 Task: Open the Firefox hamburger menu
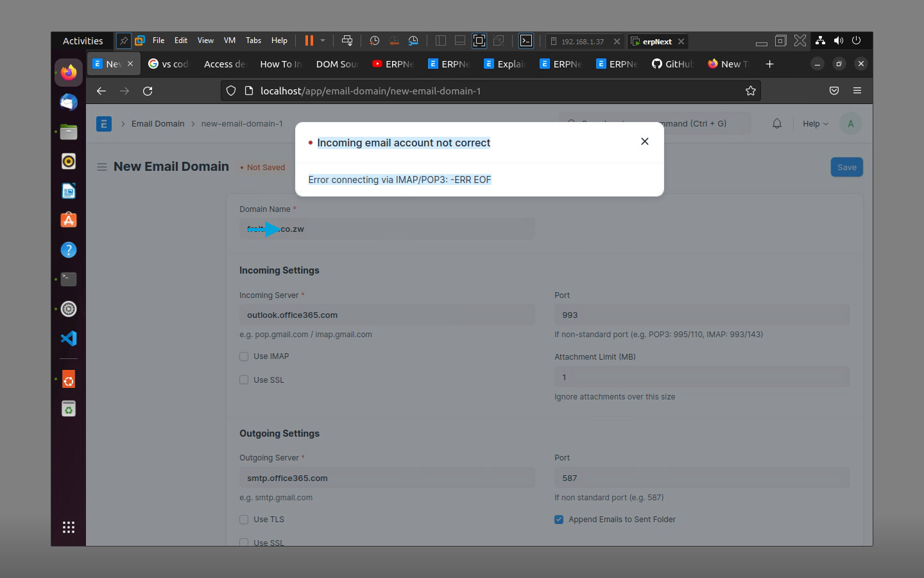click(x=857, y=91)
